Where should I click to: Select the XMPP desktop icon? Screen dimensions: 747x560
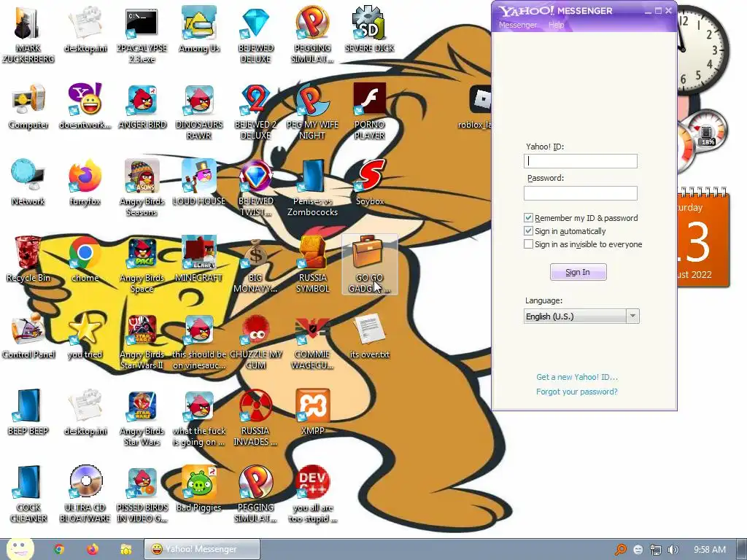pyautogui.click(x=312, y=413)
